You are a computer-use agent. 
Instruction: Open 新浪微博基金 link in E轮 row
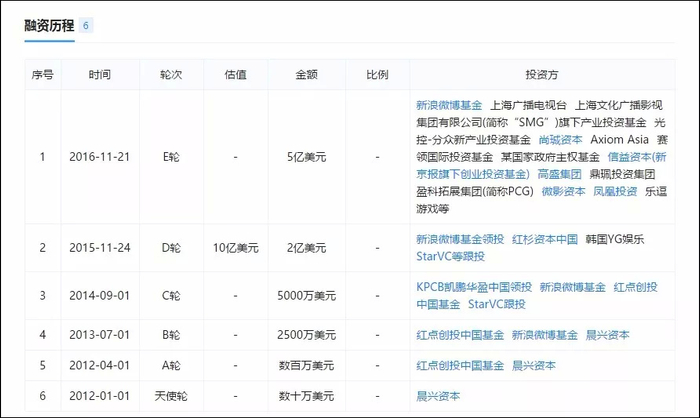pos(449,105)
